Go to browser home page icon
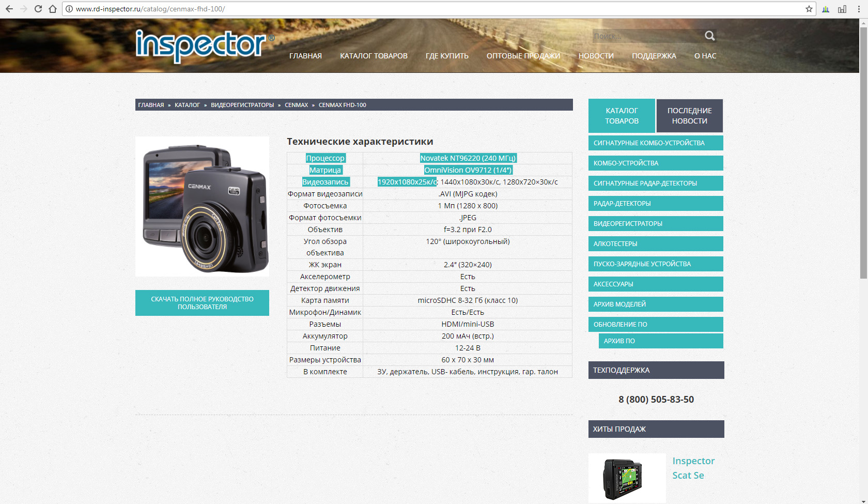Screen dimensions: 868x504 53,9
